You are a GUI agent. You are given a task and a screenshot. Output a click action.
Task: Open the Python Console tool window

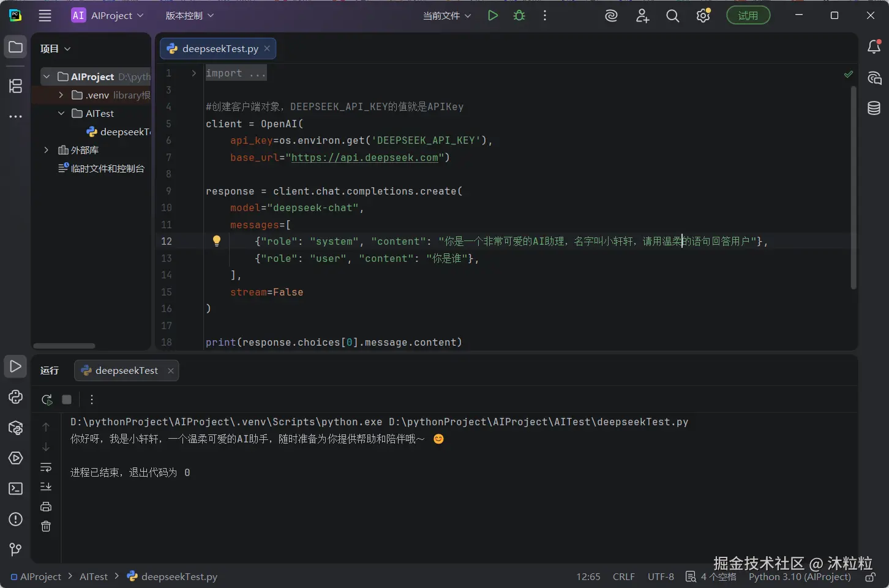(16, 397)
